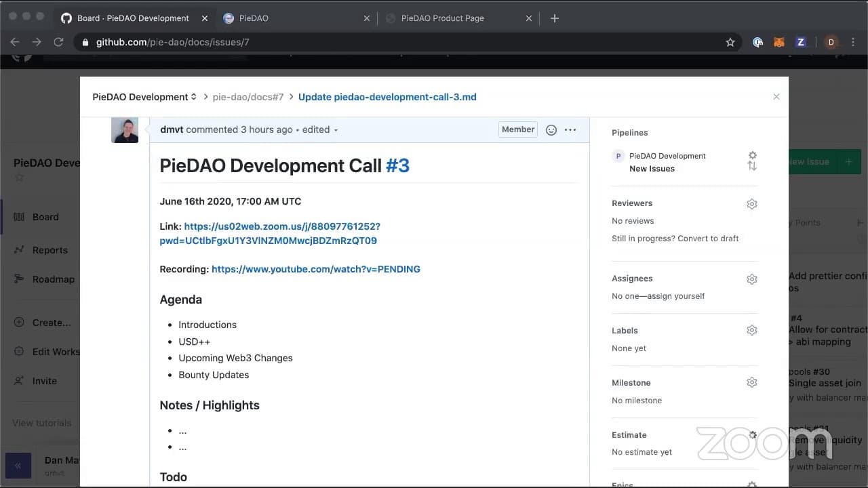
Task: Open the pie-dao/docs#7 breadcrumb link
Action: (248, 97)
